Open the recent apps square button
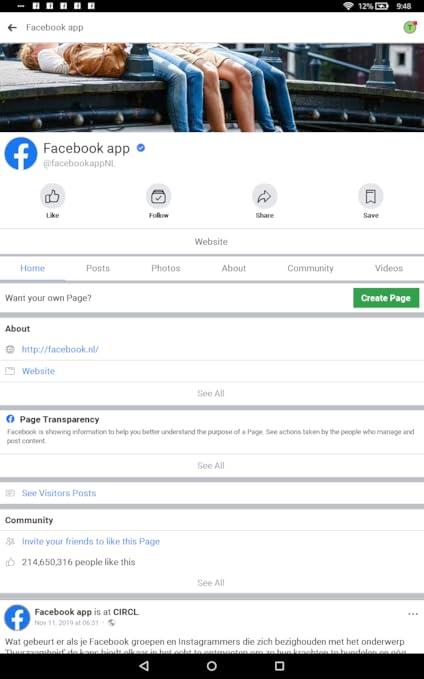Image resolution: width=424 pixels, height=679 pixels. [x=280, y=666]
